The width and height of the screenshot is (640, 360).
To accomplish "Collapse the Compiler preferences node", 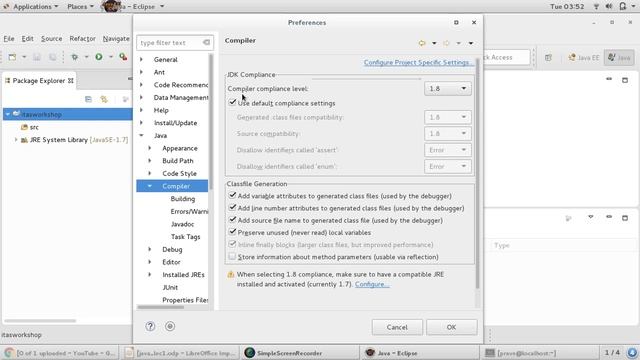I will pos(150,186).
